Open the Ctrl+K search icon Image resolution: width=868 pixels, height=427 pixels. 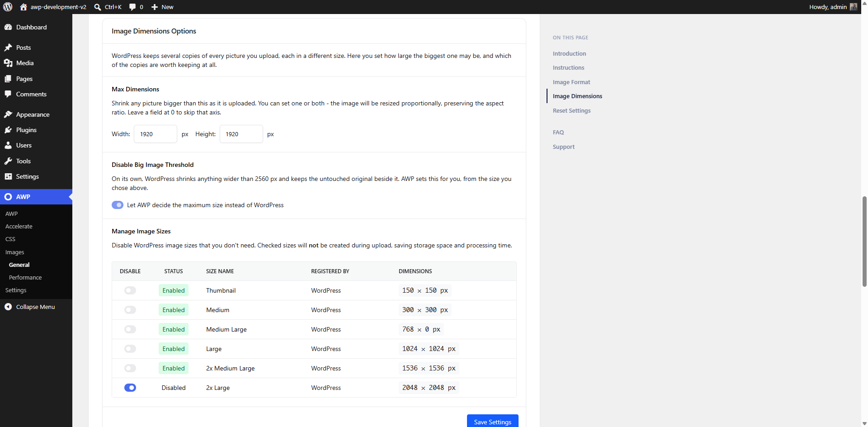coord(98,7)
